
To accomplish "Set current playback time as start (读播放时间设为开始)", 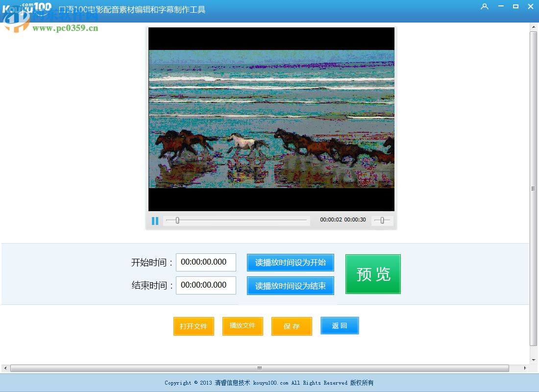I will point(290,262).
